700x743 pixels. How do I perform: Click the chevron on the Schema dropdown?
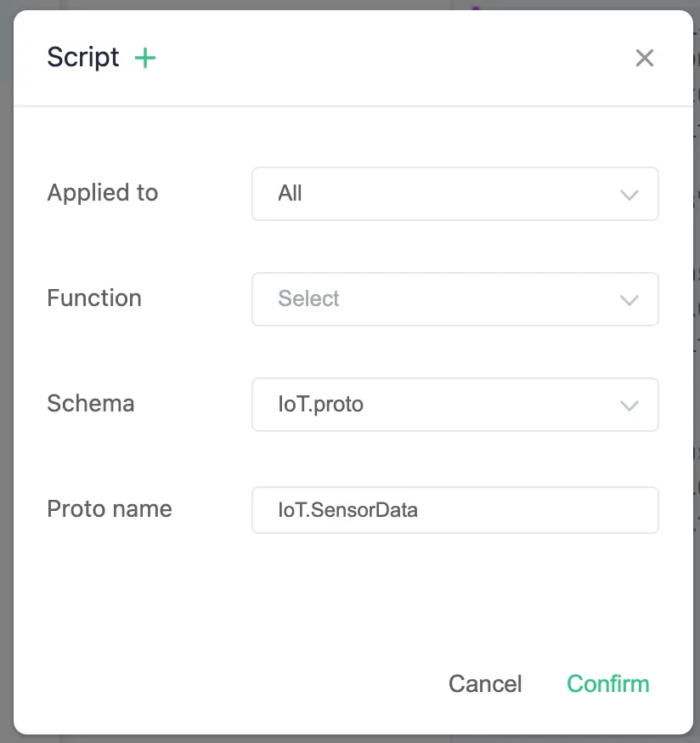click(629, 405)
